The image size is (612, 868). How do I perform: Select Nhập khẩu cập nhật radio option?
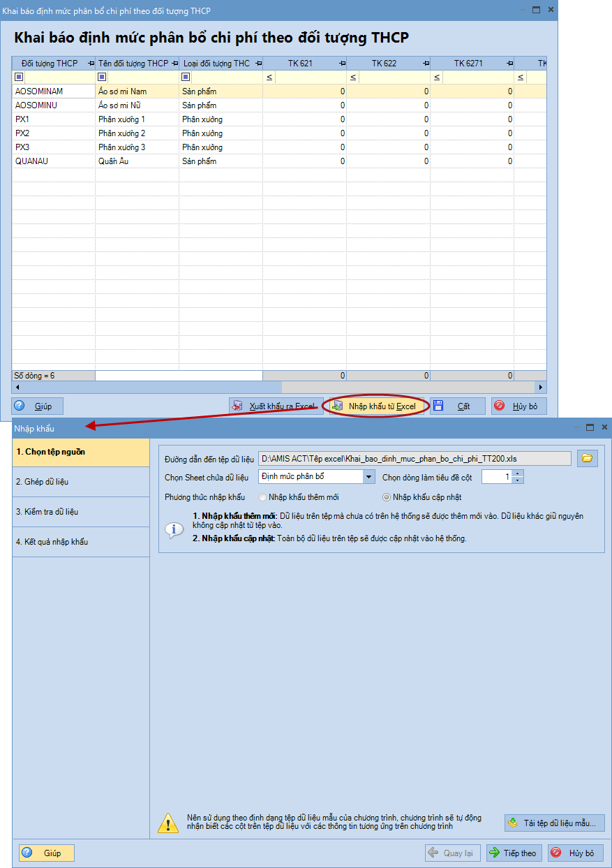pos(386,497)
